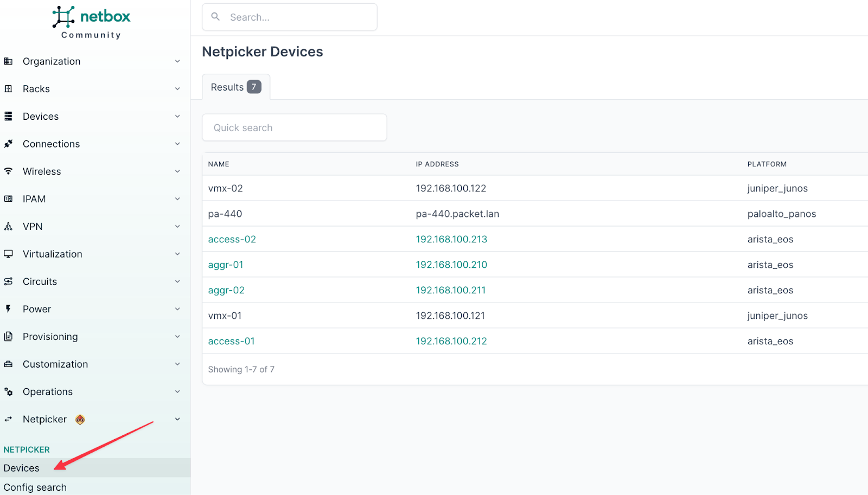This screenshot has height=495, width=868.
Task: Click the Provisioning document icon
Action: click(x=8, y=337)
